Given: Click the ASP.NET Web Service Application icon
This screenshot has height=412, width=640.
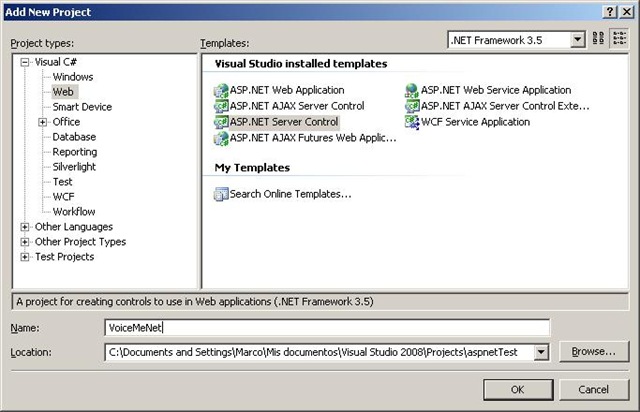Looking at the screenshot, I should click(412, 90).
